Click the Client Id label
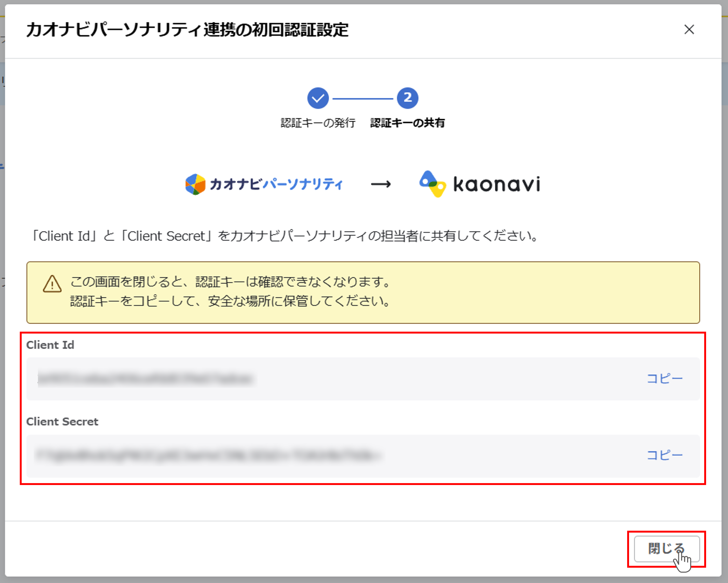Image resolution: width=728 pixels, height=583 pixels. 50,345
